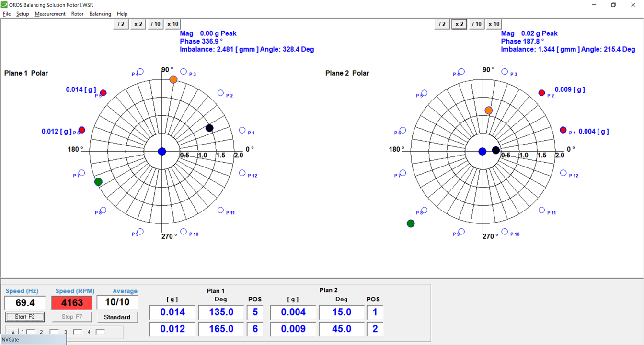Viewport: 644px width, 345px height.
Task: Click the Average 10/10 field
Action: click(x=117, y=302)
